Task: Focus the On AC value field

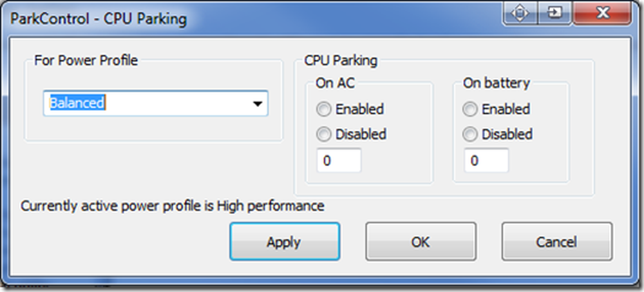Action: [x=339, y=161]
